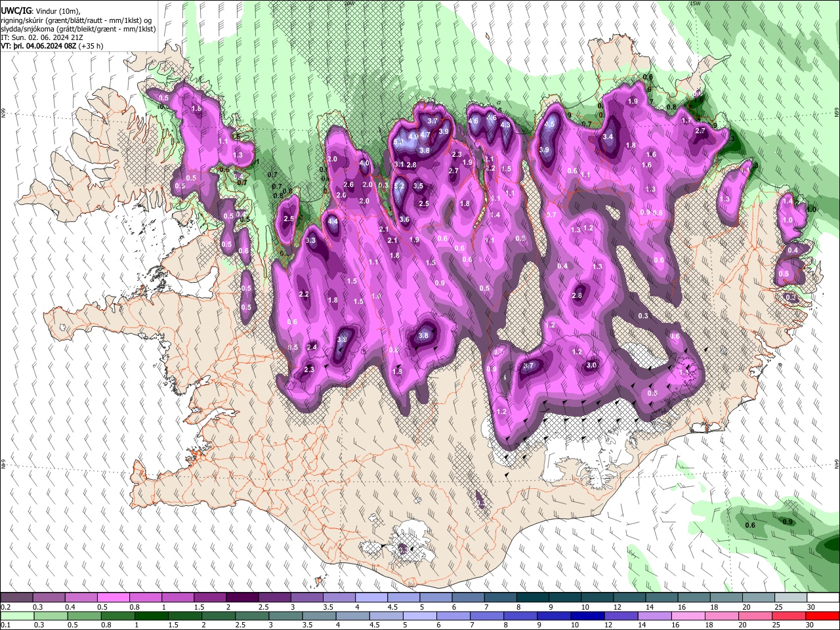Click the 25 label in the upper legend row
Screen dimensions: 840x630
[x=778, y=607]
